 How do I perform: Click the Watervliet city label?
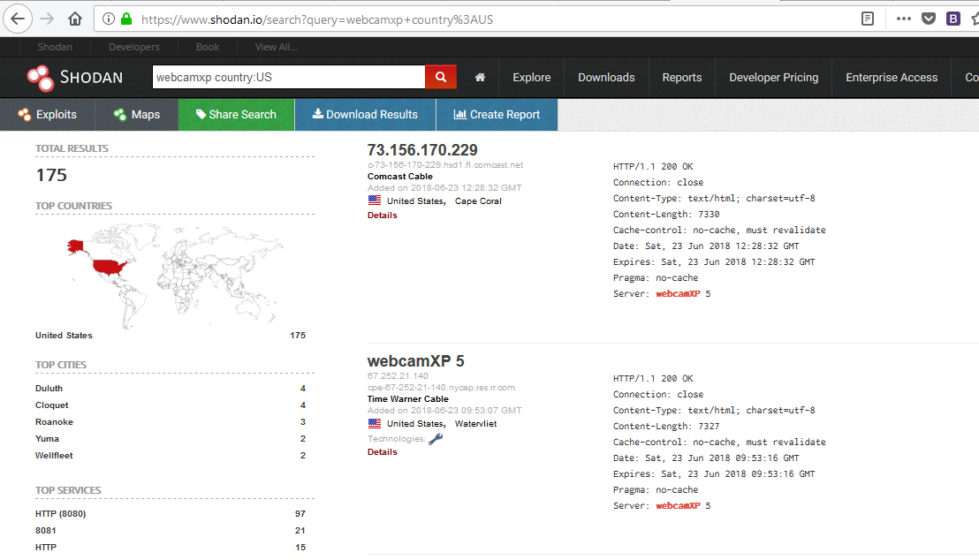(475, 423)
